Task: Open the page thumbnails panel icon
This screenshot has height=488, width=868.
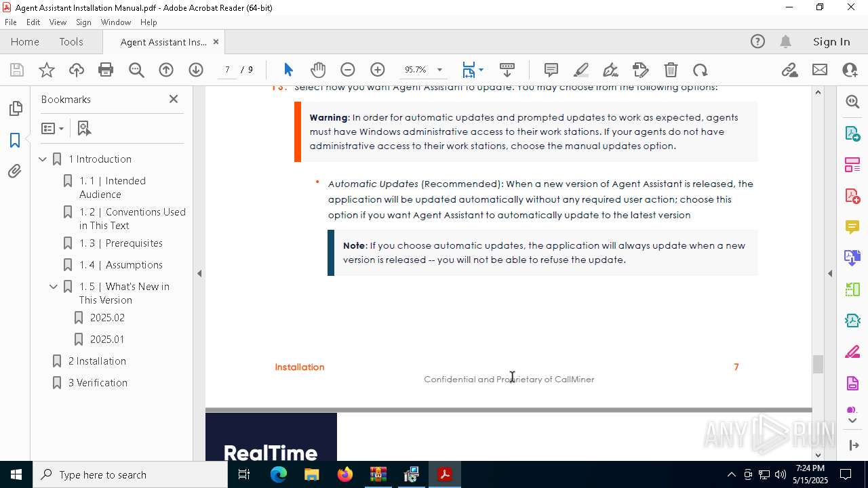Action: tap(15, 108)
